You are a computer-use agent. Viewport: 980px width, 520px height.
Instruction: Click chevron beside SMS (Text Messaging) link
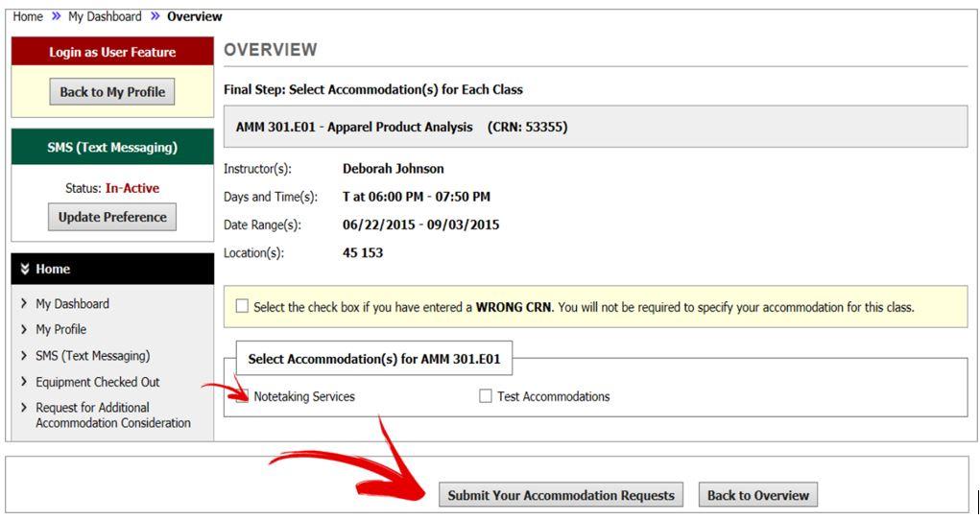24,356
